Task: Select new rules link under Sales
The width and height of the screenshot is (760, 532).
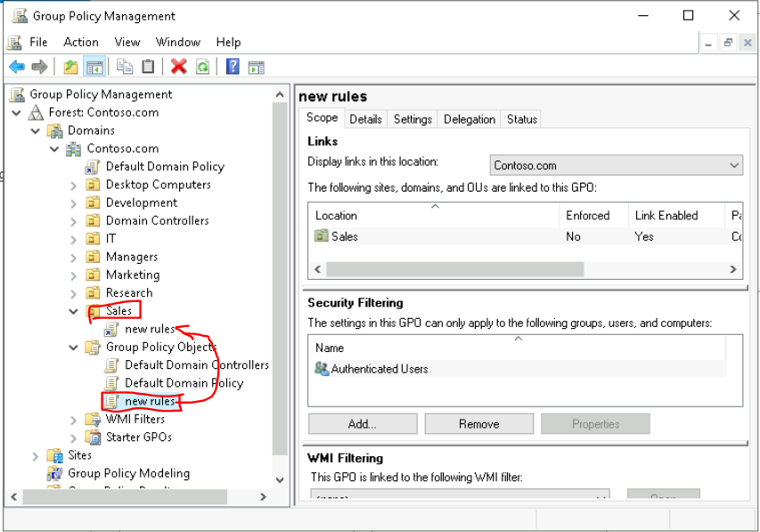Action: point(150,330)
